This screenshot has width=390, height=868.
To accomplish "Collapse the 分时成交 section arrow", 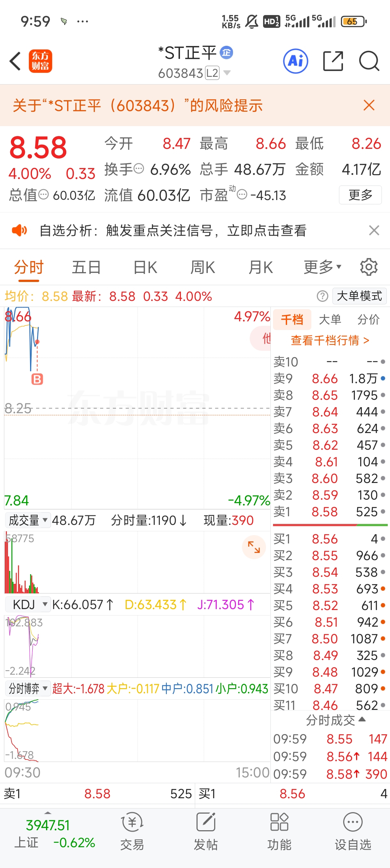I will 363,719.
